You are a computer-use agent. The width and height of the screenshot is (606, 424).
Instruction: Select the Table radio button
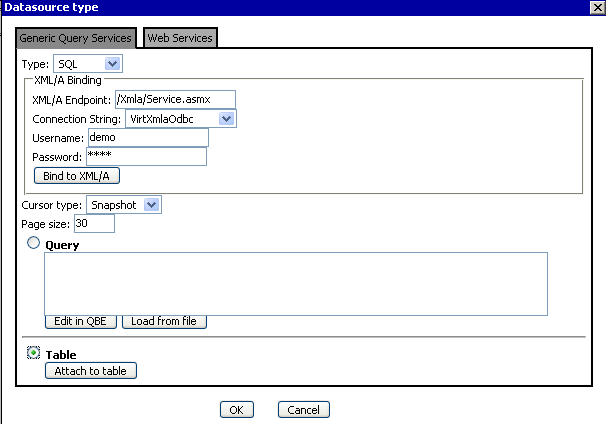[x=33, y=353]
